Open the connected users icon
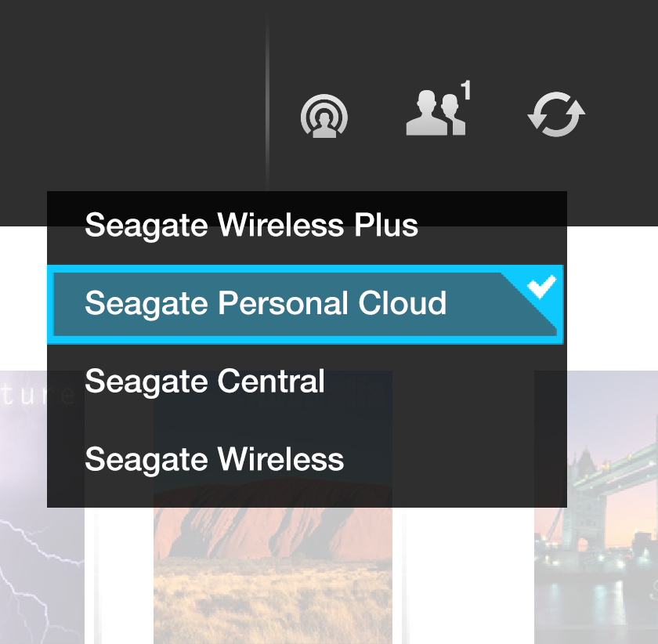 436,116
